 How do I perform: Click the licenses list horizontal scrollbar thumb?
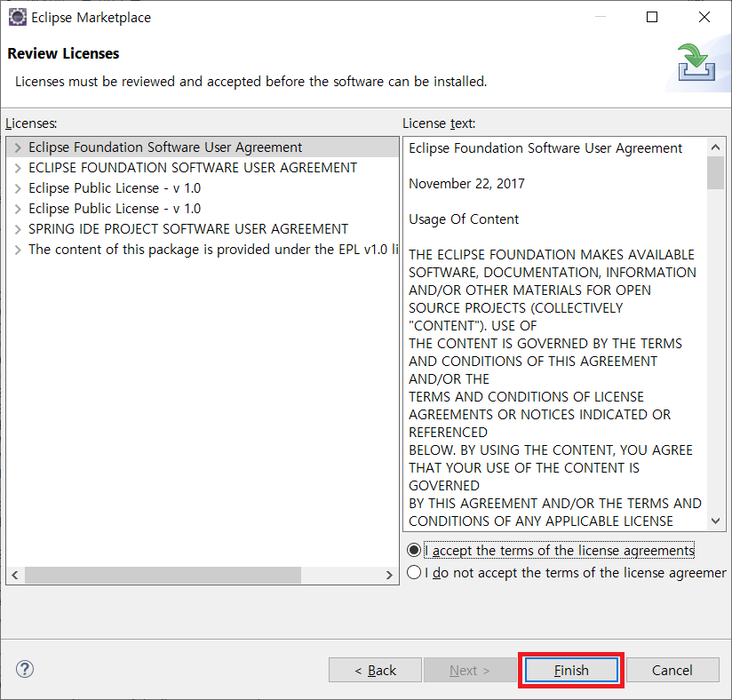(x=163, y=575)
